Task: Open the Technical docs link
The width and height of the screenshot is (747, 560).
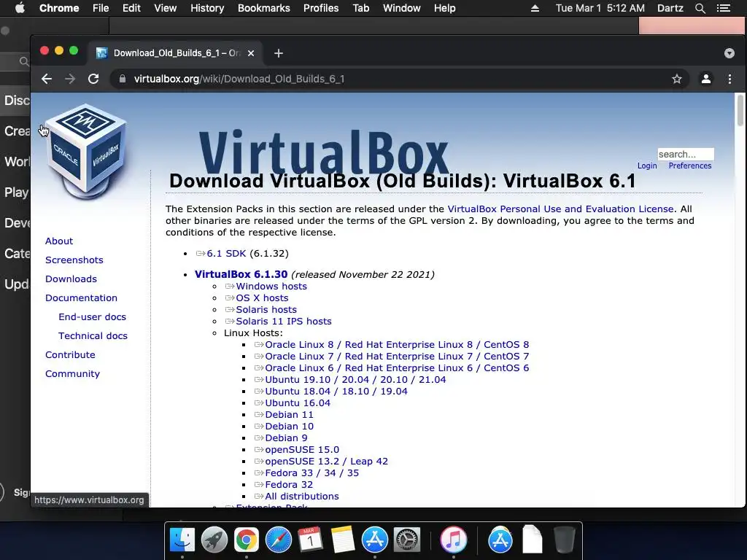Action: click(x=93, y=336)
